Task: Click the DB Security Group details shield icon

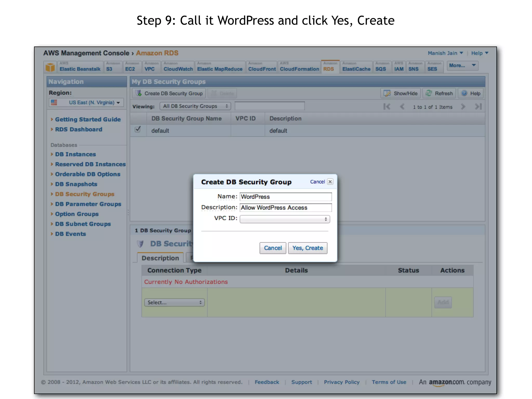Action: point(140,244)
